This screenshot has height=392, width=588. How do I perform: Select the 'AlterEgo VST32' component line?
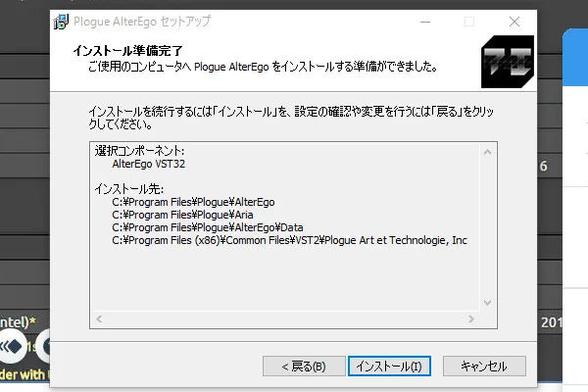click(149, 164)
